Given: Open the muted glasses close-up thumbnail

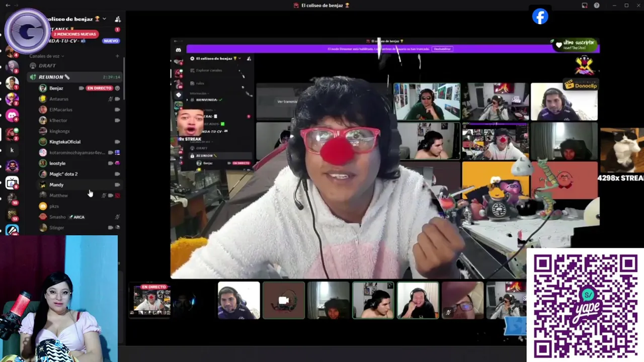Looking at the screenshot, I should click(463, 300).
